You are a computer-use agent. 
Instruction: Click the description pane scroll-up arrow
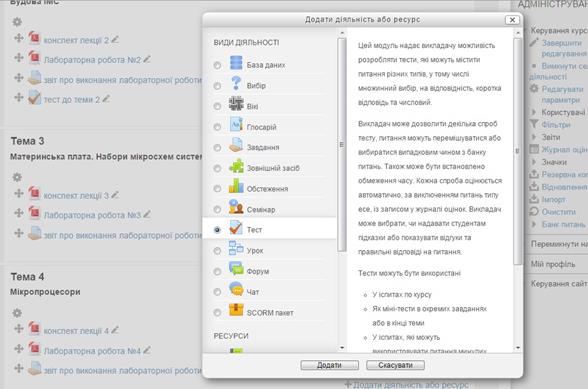(x=518, y=33)
